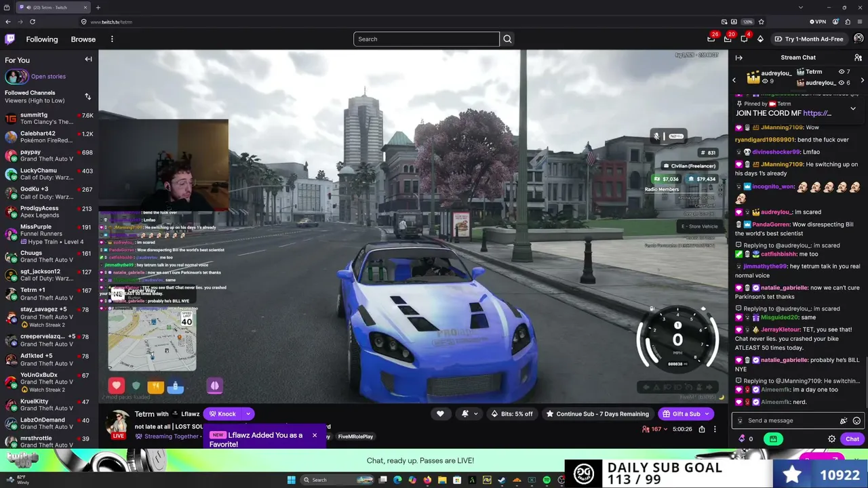Open the browser tab list dropdown

pyautogui.click(x=800, y=7)
